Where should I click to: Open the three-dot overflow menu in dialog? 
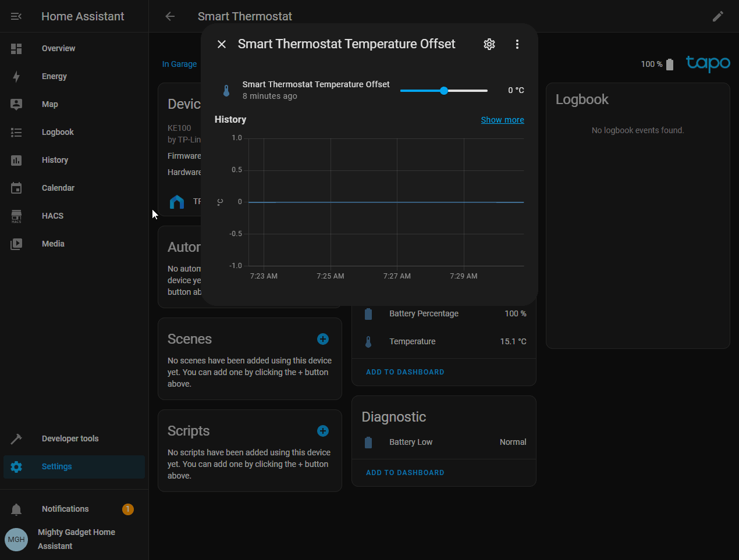(x=517, y=44)
